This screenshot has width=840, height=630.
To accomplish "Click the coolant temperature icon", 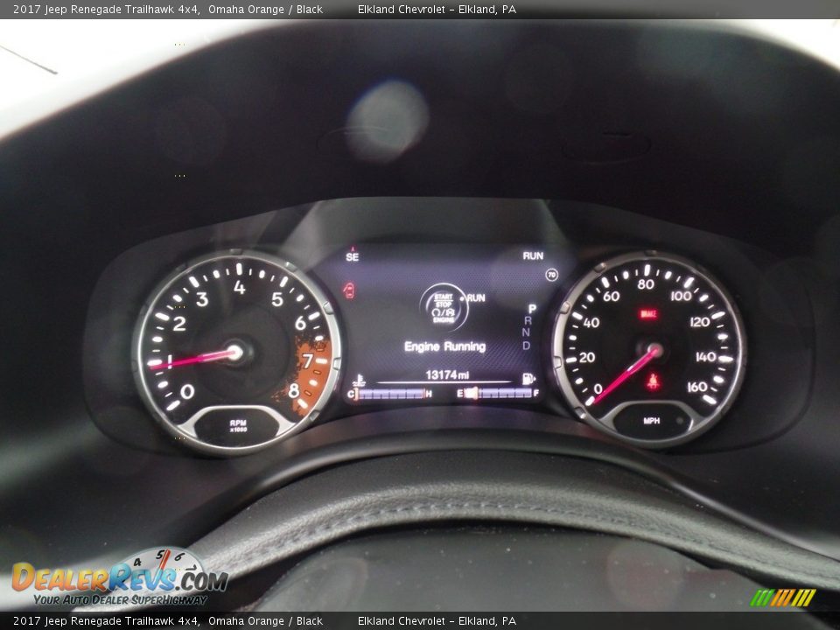I will point(359,381).
